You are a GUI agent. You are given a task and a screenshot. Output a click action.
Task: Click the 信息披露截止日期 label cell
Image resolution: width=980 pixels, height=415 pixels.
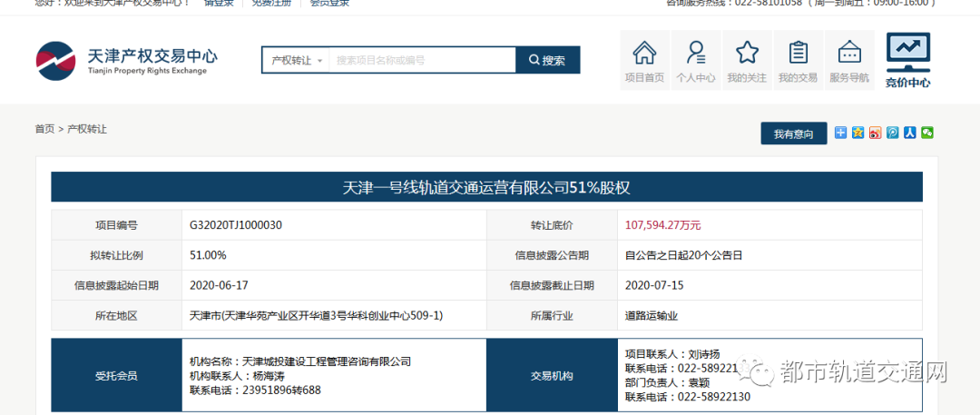(x=552, y=285)
